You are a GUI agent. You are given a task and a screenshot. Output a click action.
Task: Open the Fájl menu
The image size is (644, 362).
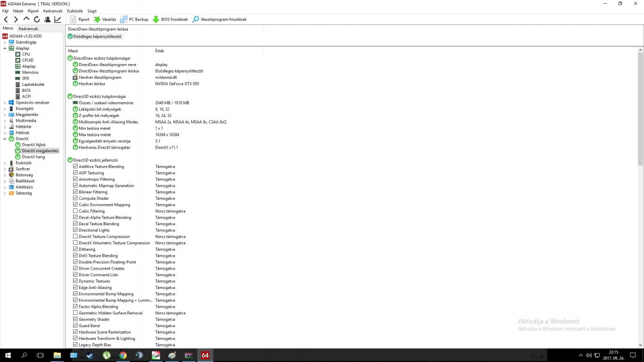[x=5, y=11]
